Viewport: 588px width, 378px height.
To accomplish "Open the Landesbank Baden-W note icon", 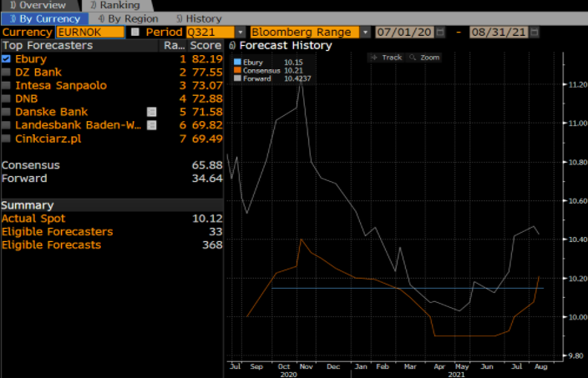I will [x=151, y=125].
